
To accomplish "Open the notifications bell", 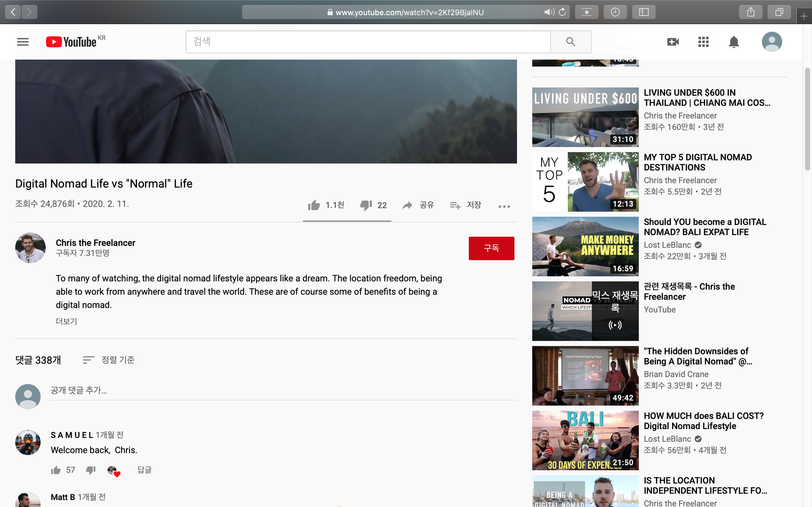I will tap(734, 42).
